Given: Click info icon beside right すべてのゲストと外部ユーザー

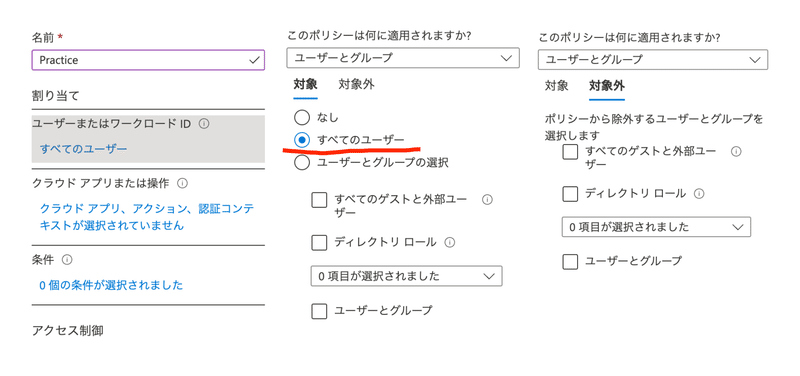Looking at the screenshot, I should (736, 152).
